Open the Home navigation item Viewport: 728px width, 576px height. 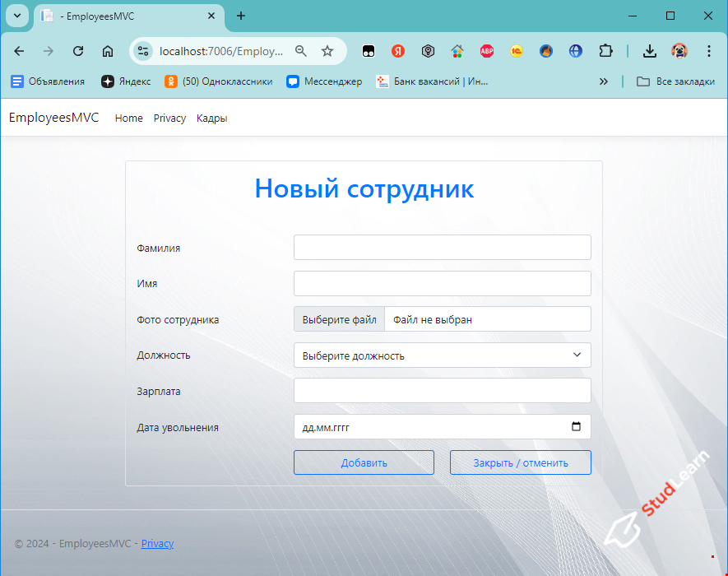tap(128, 118)
